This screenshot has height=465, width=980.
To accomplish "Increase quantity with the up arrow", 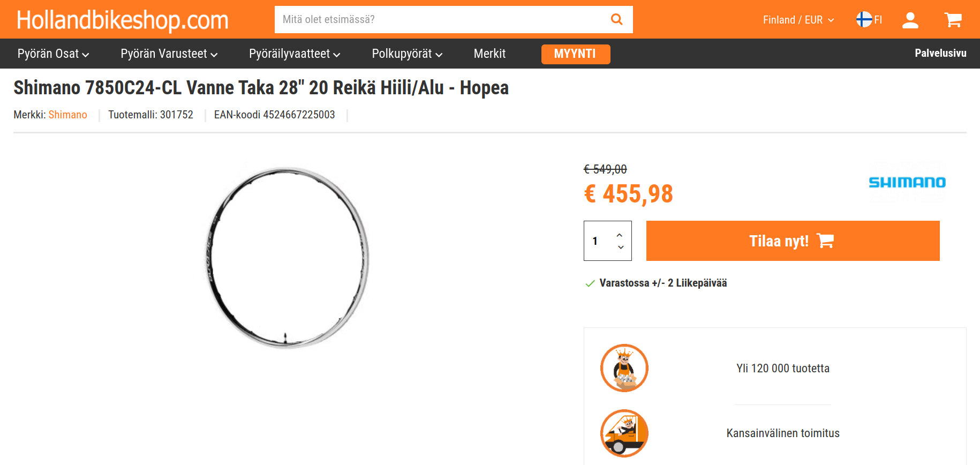I will point(620,235).
